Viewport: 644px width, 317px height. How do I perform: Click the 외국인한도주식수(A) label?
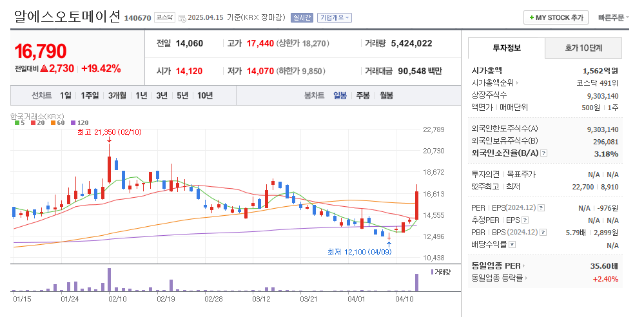click(504, 130)
